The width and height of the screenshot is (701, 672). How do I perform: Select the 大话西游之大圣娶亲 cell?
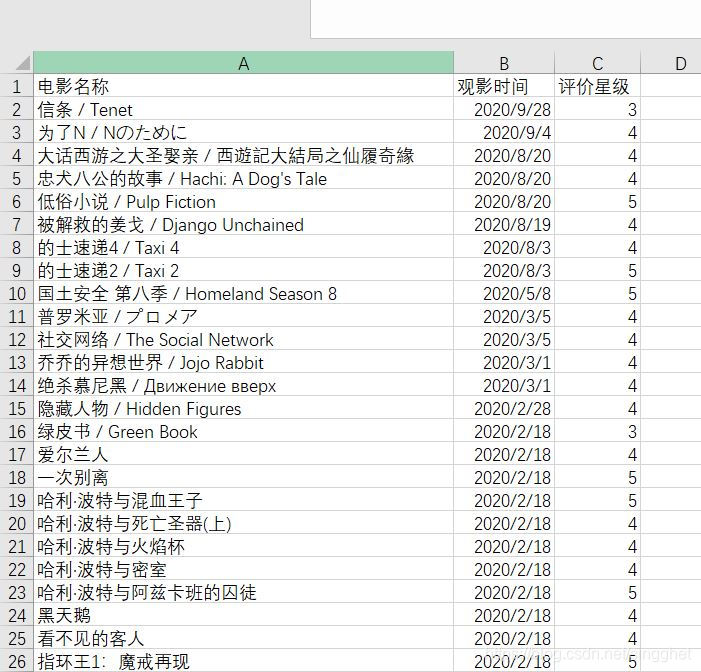click(x=244, y=156)
